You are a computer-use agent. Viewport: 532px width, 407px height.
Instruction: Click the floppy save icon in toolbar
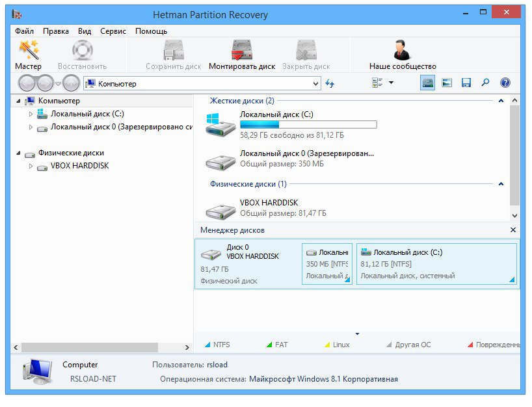point(466,83)
